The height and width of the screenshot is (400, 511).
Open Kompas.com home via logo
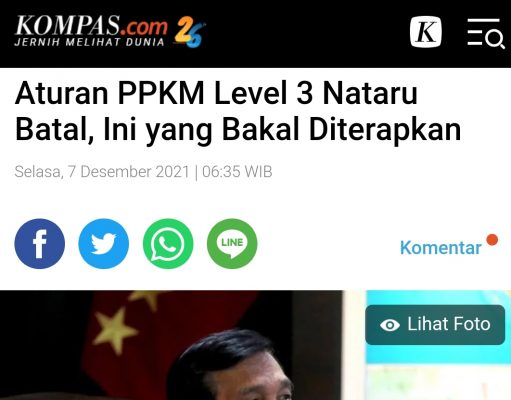(x=91, y=30)
